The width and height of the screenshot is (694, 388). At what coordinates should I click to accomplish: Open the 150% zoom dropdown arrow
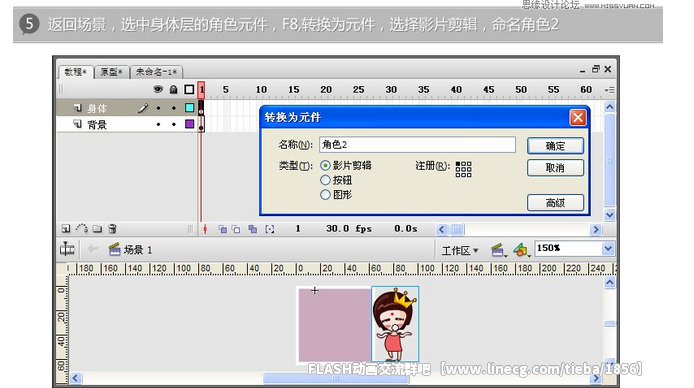[608, 249]
